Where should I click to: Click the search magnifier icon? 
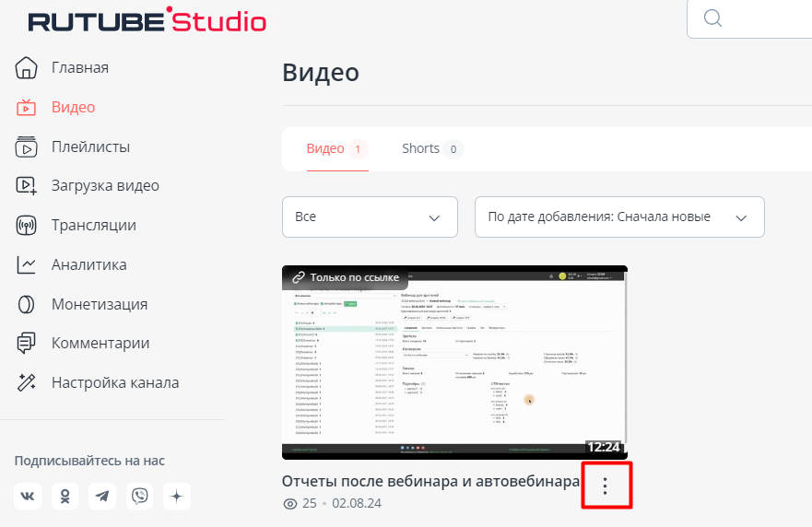(x=712, y=18)
